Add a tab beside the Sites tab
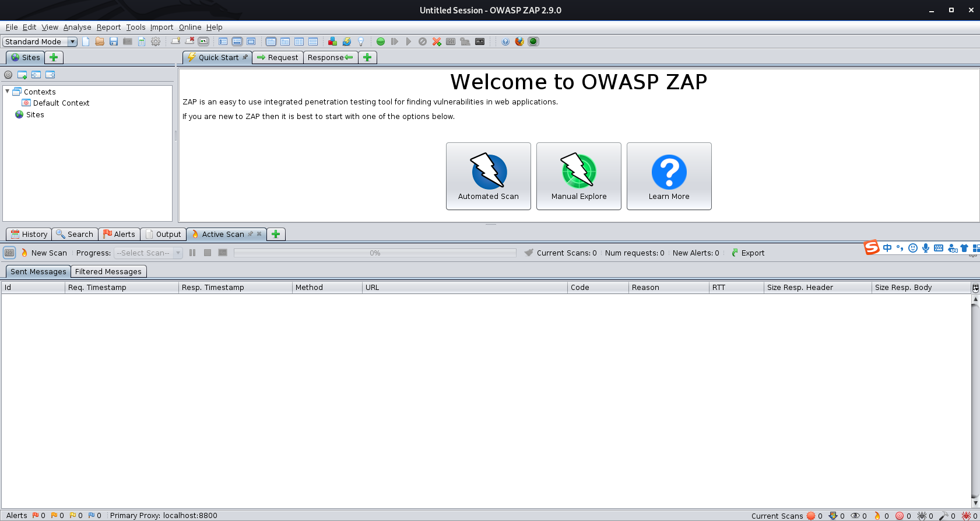The height and width of the screenshot is (521, 980). 54,57
